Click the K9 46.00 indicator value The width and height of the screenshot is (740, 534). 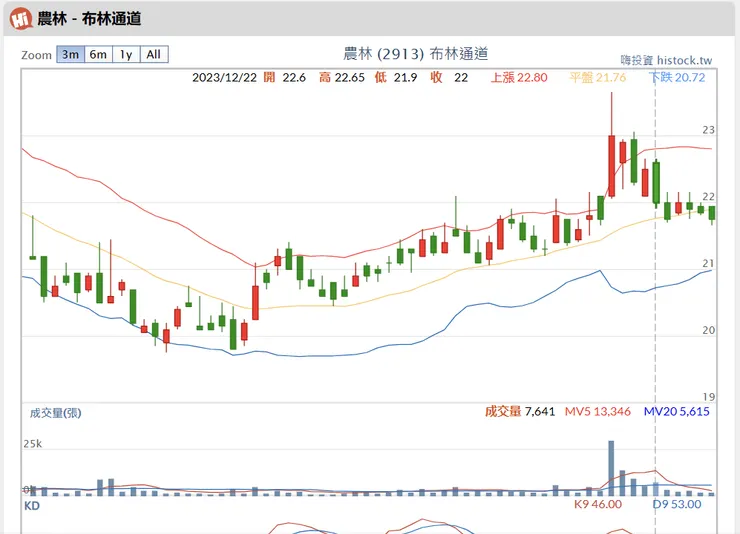click(597, 504)
